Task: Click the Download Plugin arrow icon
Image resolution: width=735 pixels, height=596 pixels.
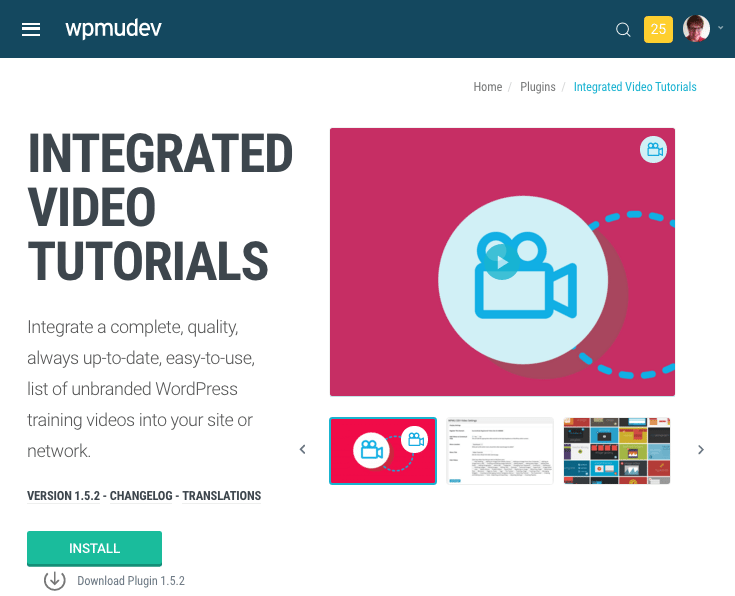Action: (54, 580)
